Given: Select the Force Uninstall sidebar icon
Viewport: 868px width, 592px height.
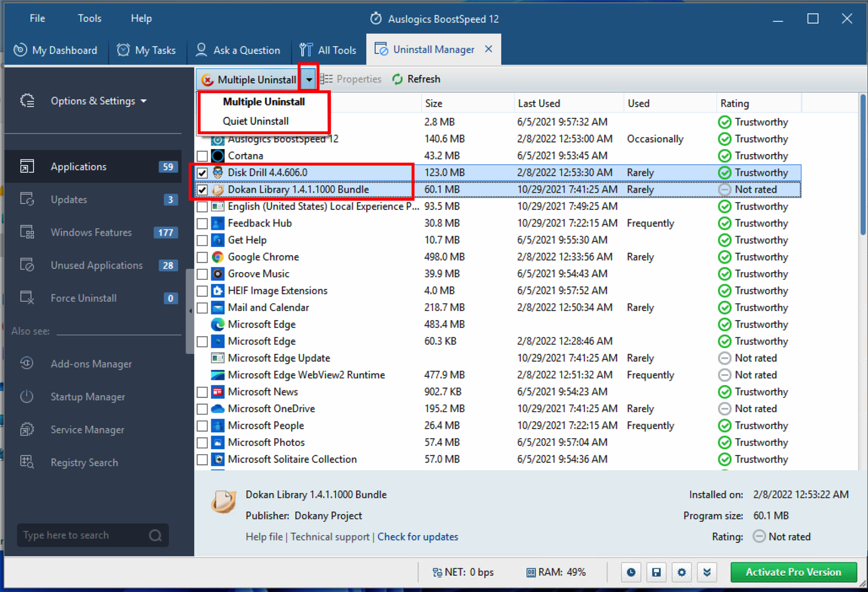Looking at the screenshot, I should coord(27,297).
